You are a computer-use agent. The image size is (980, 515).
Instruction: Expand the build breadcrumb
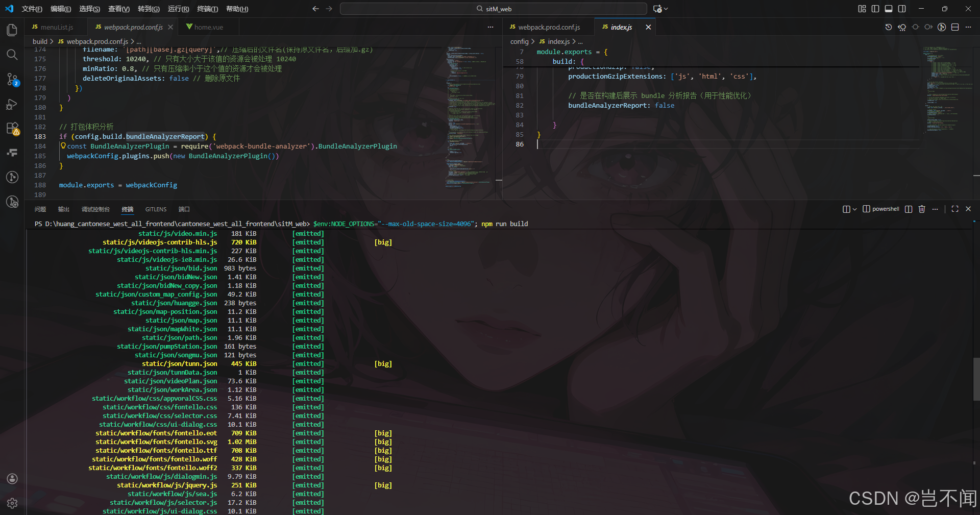41,41
